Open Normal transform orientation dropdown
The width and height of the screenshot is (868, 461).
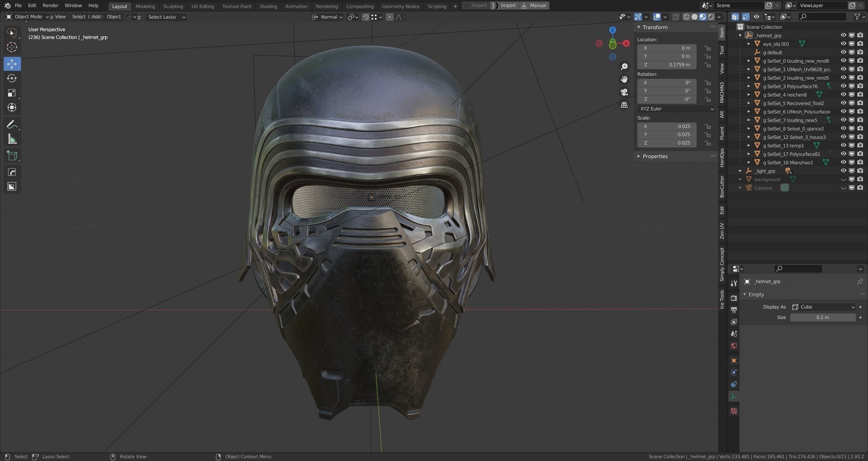(327, 17)
